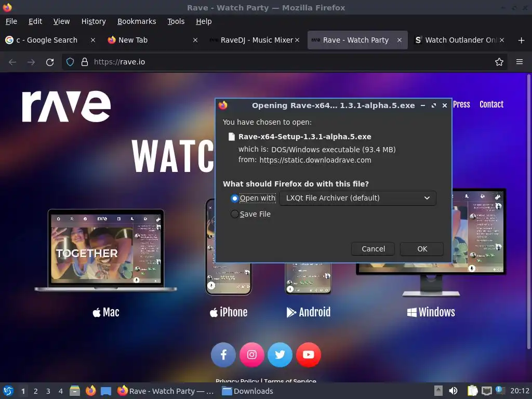Open the Downloads window from the taskbar

247,391
